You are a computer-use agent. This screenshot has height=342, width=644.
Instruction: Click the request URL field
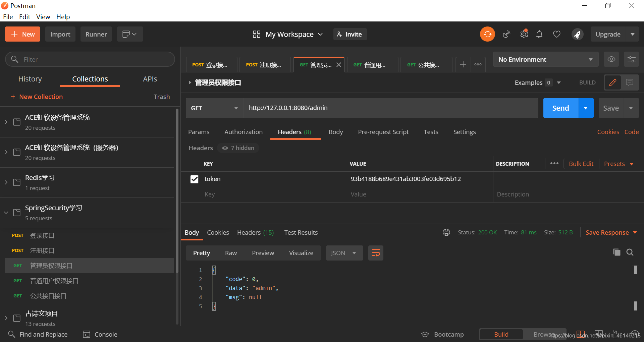pos(390,108)
